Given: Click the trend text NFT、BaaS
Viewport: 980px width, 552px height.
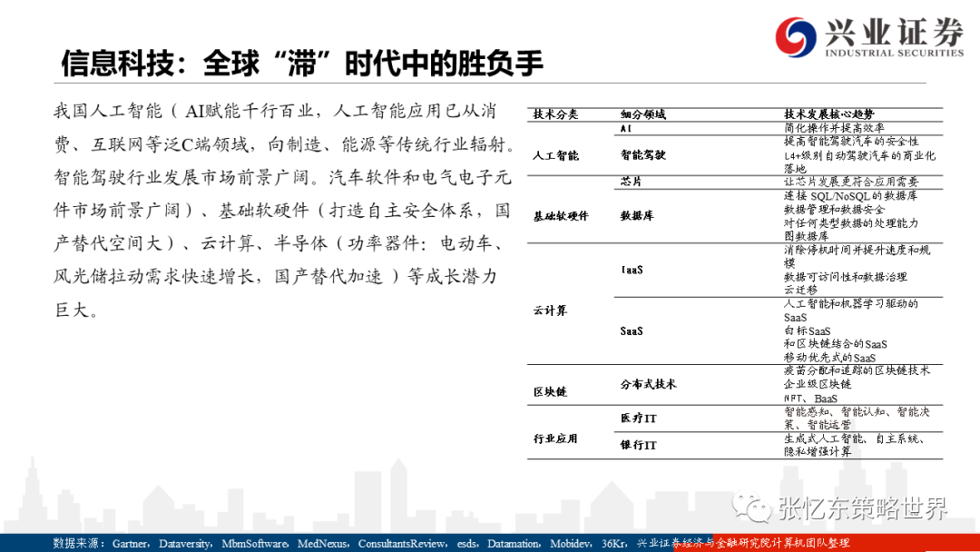Looking at the screenshot, I should tap(810, 399).
